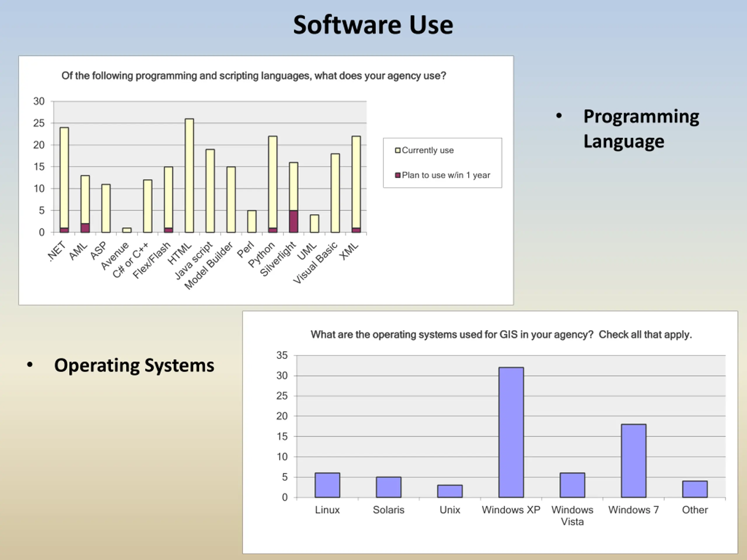Select the Perl bar

coord(252,221)
